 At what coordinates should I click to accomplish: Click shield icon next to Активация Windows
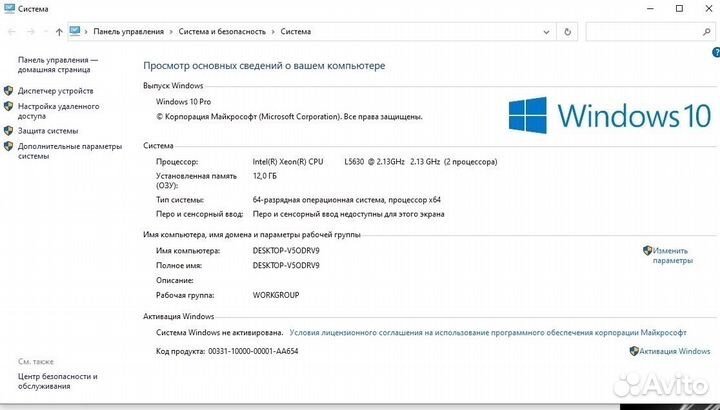coord(634,351)
